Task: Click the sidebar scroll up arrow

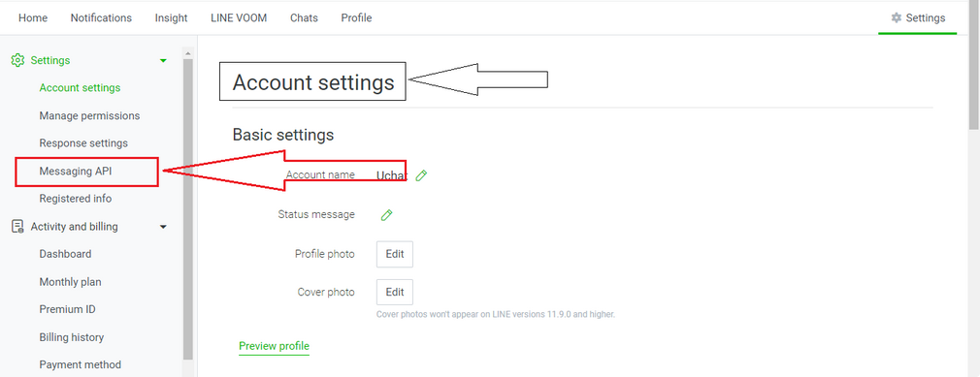Action: coord(188,53)
